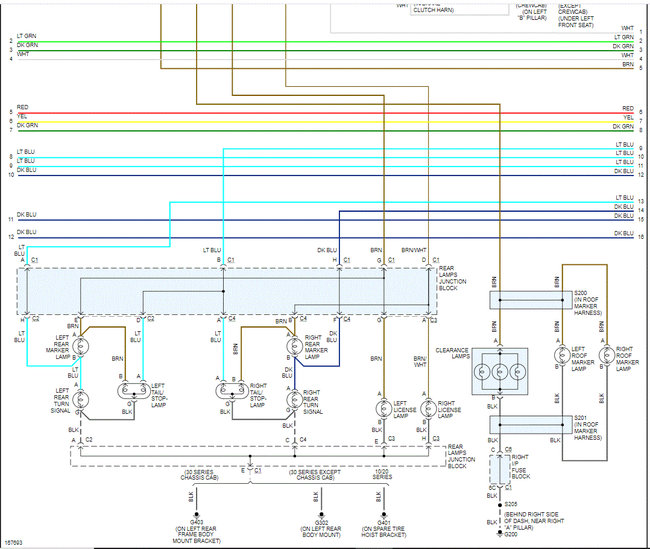Select the Right Tail/Stop Lamp symbol

pos(232,390)
